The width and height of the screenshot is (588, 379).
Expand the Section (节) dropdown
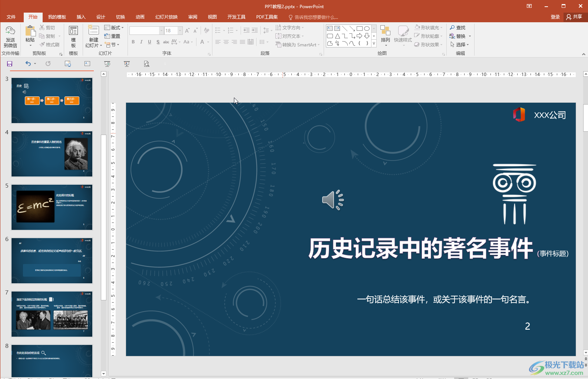coord(112,45)
